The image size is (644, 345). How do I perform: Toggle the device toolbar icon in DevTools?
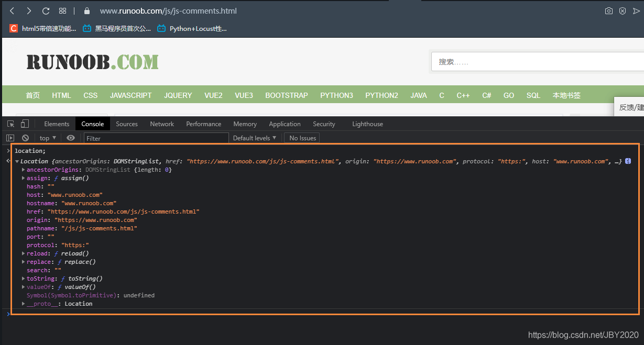[25, 124]
